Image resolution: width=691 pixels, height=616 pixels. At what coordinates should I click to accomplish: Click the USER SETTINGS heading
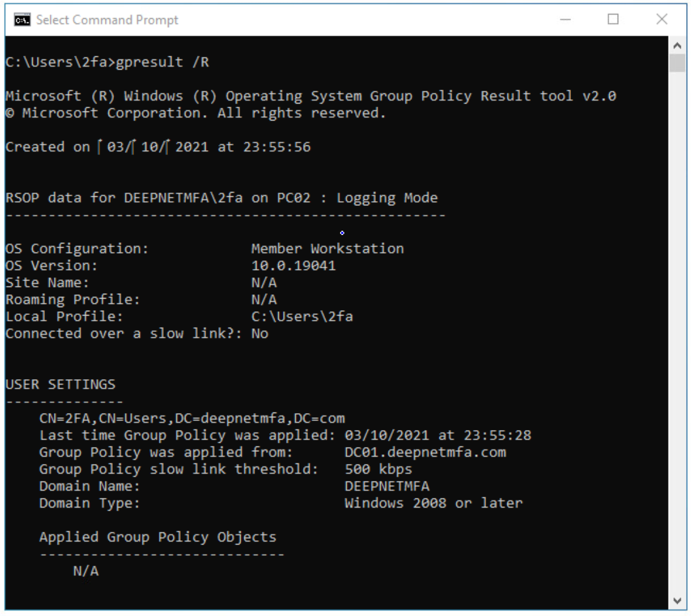click(60, 384)
